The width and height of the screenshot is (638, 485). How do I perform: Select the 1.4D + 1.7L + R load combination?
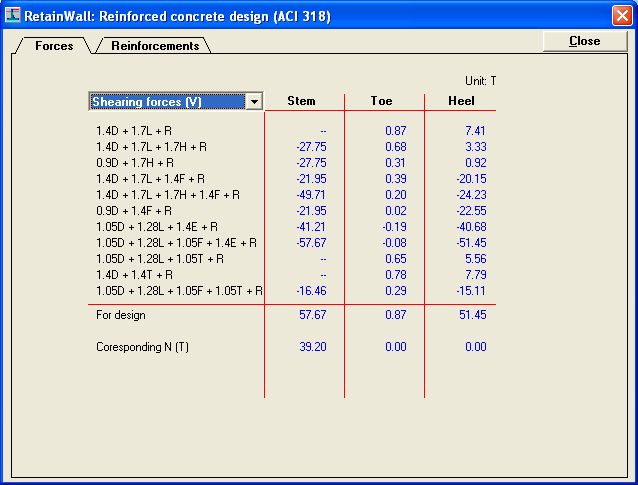coord(134,131)
